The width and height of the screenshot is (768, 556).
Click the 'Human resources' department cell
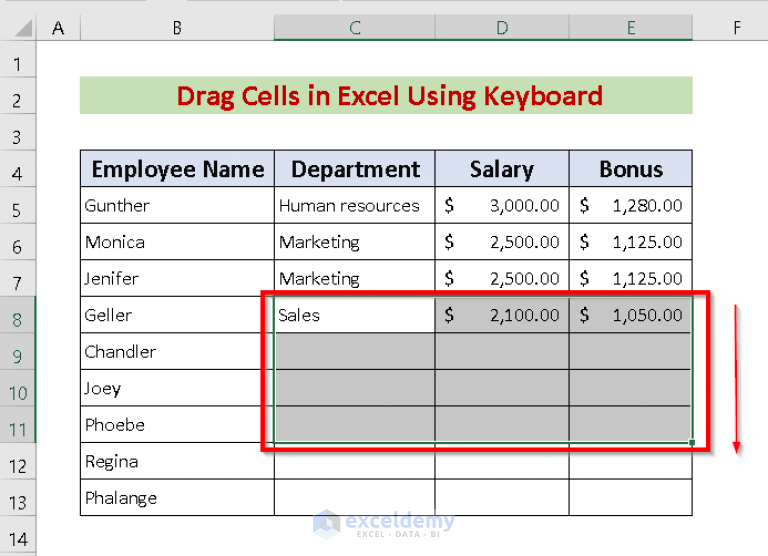[x=355, y=206]
